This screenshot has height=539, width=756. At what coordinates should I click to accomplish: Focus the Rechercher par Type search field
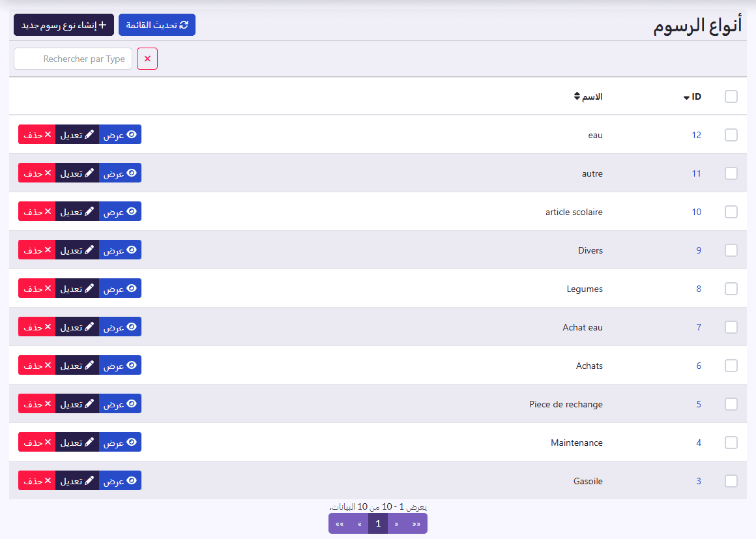pos(73,59)
